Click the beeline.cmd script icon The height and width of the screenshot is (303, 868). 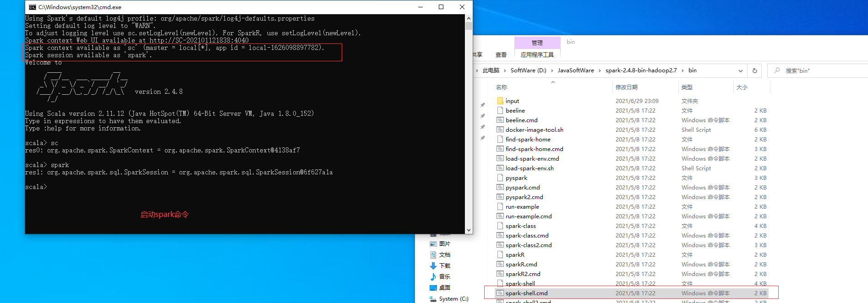(500, 120)
